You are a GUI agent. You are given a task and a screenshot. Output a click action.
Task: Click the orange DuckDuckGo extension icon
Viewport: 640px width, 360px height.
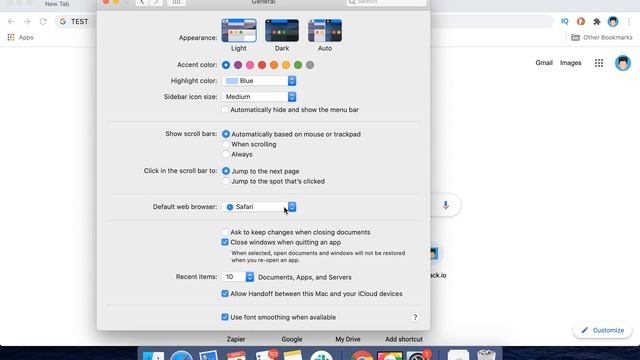[x=581, y=22]
